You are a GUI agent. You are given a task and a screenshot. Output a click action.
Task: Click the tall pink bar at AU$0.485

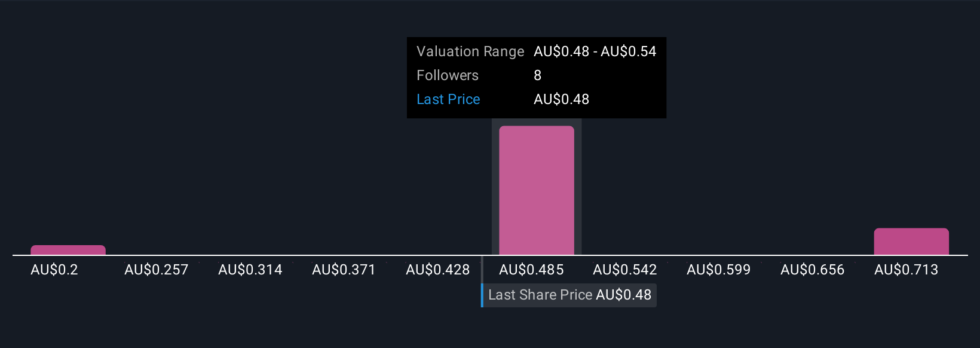coord(537,190)
